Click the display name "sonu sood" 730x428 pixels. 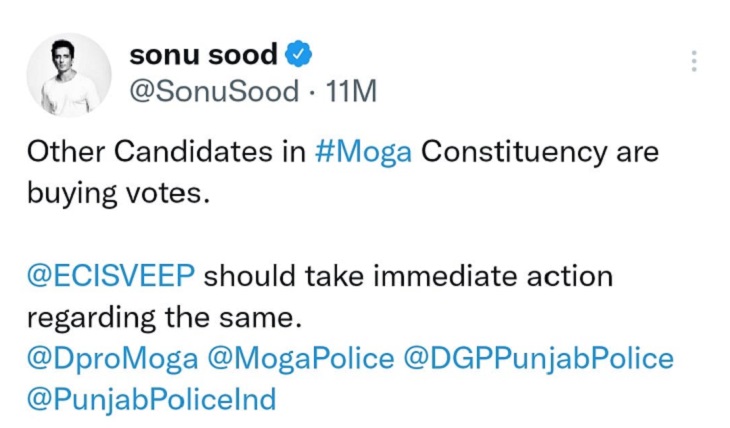tap(203, 55)
